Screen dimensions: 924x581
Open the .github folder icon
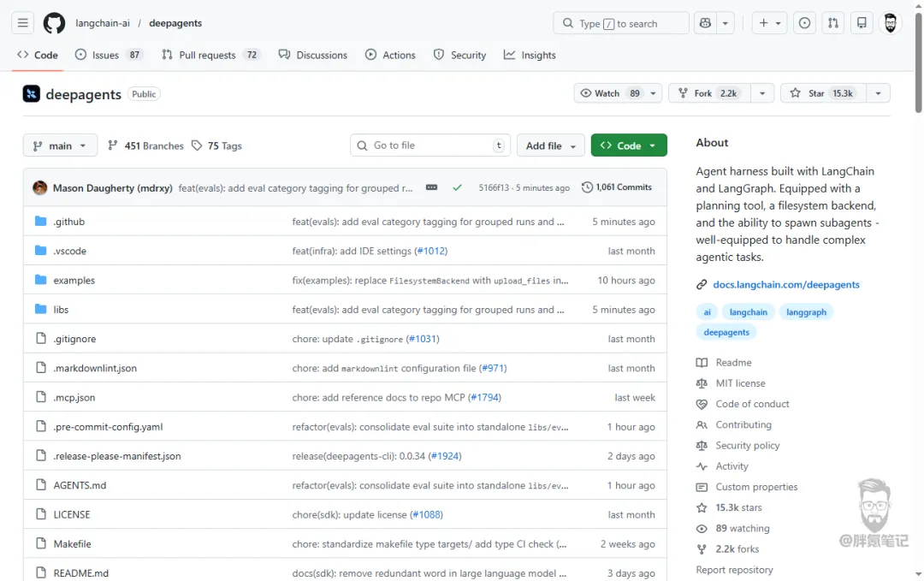41,221
